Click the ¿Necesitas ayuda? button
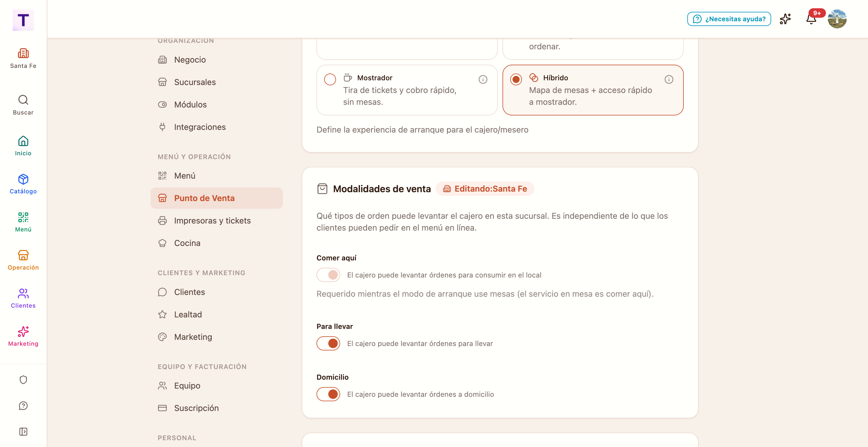The image size is (868, 447). 729,19
